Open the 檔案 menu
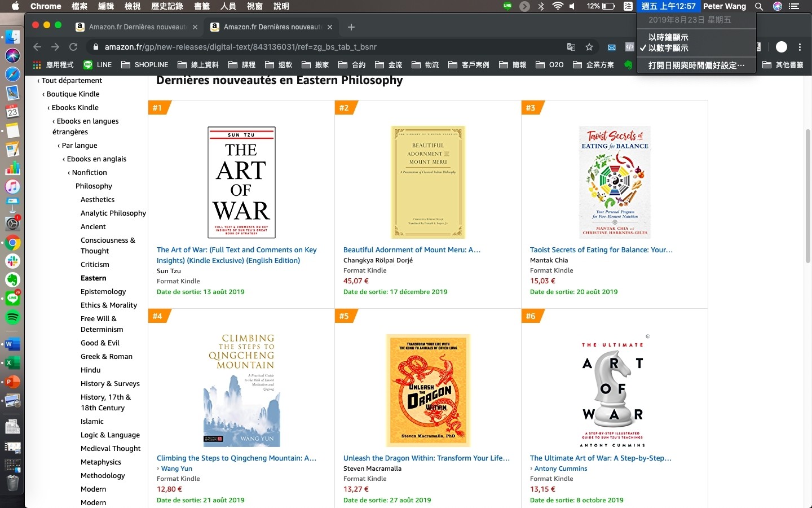This screenshot has height=508, width=812. (x=80, y=6)
